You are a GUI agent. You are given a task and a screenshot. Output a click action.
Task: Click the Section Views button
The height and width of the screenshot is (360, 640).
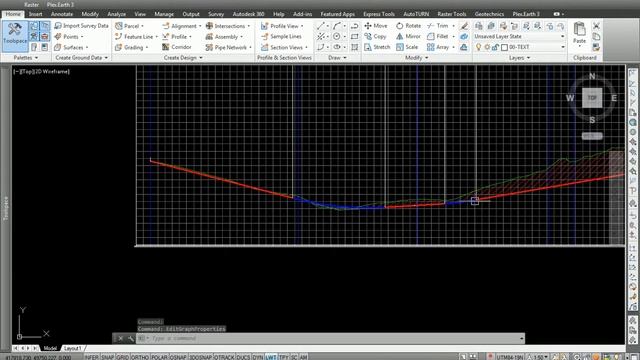tap(284, 47)
